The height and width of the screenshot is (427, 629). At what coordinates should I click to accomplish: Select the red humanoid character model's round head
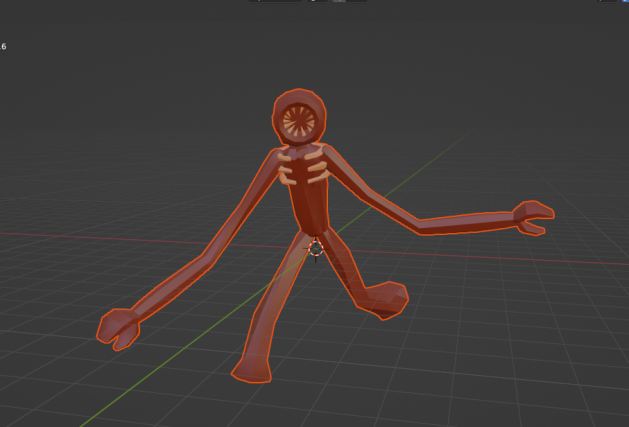click(x=299, y=117)
